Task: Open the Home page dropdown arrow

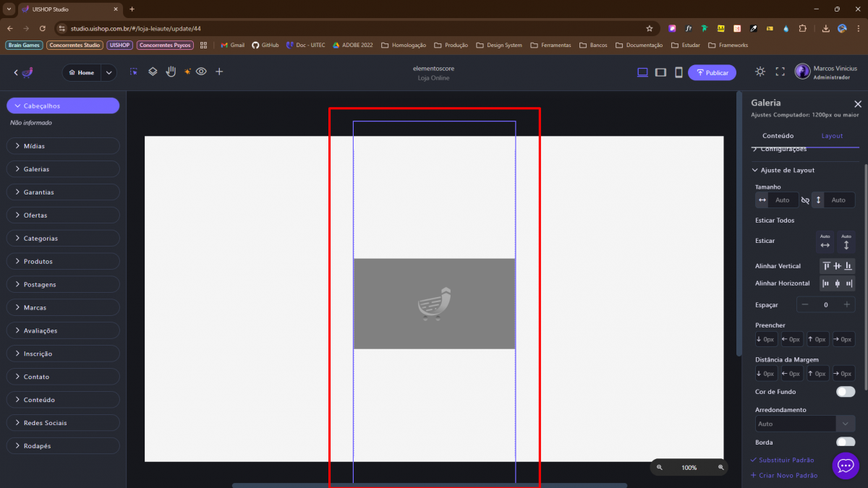Action: 109,72
